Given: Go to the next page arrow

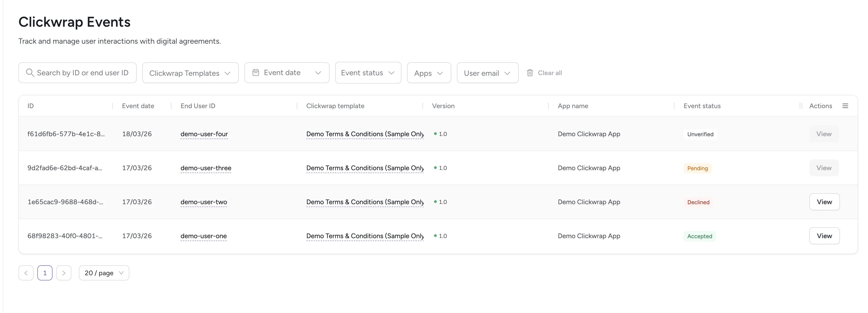Looking at the screenshot, I should tap(64, 273).
